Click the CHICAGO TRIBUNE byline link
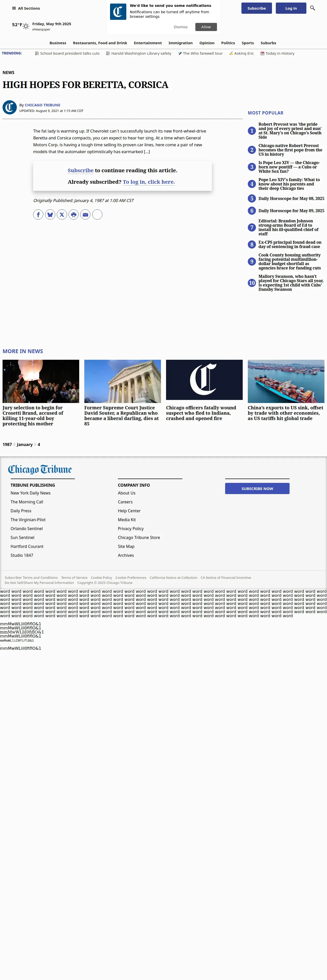The image size is (327, 980). 43,105
